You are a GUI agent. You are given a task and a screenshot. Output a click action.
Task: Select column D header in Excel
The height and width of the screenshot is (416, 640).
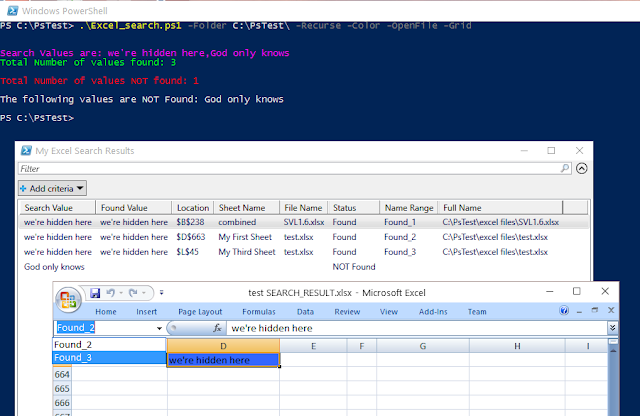223,346
